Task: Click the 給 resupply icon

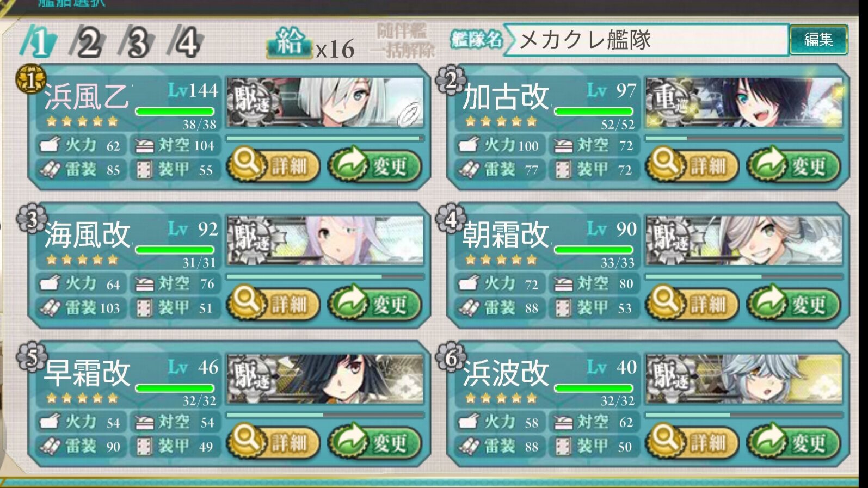Action: (x=288, y=42)
